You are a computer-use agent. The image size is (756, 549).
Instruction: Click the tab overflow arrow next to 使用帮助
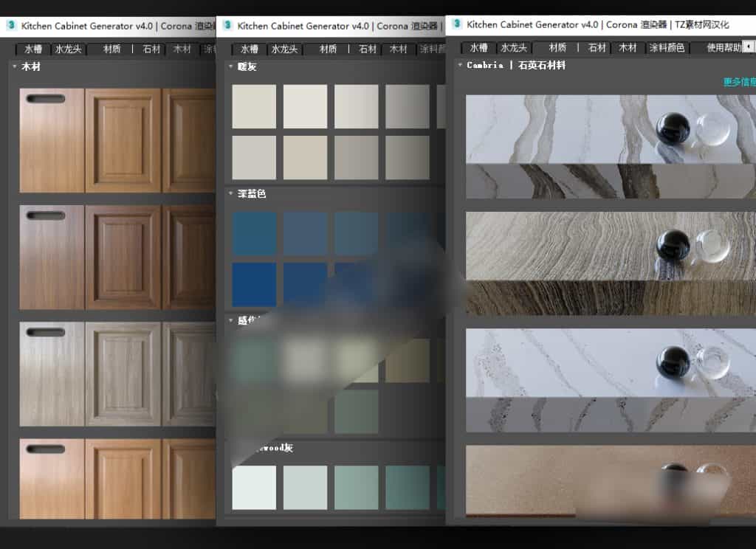pos(749,46)
